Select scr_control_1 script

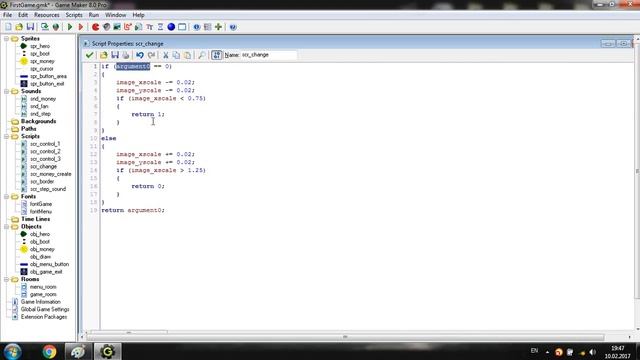(45, 144)
